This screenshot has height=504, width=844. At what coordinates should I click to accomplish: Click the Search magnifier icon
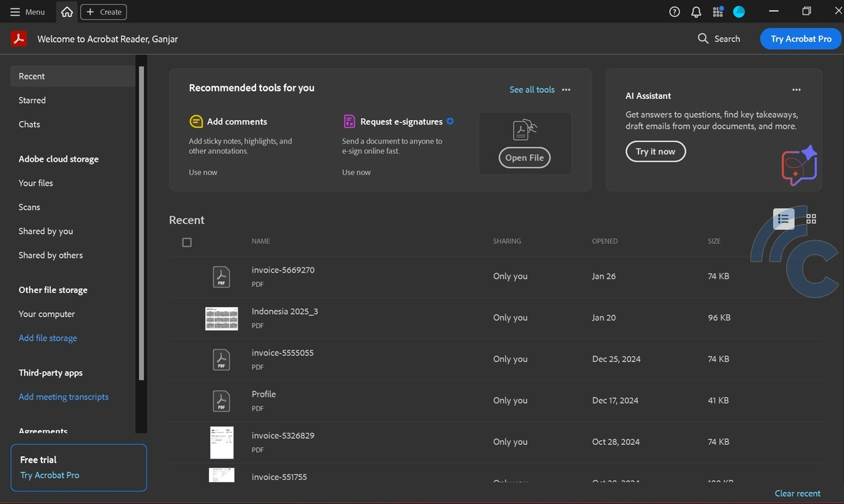[x=703, y=39]
